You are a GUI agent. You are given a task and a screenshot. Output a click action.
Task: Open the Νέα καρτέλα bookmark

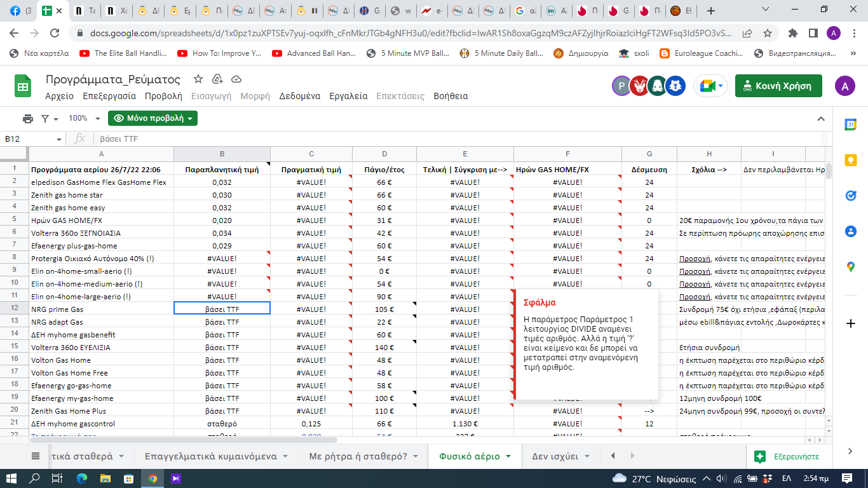click(x=39, y=53)
